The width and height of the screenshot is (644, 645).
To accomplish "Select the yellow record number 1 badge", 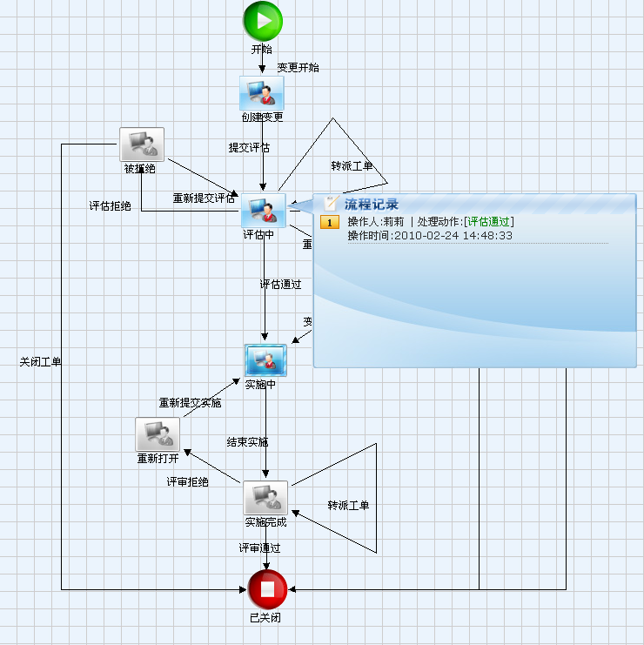I will coord(330,222).
